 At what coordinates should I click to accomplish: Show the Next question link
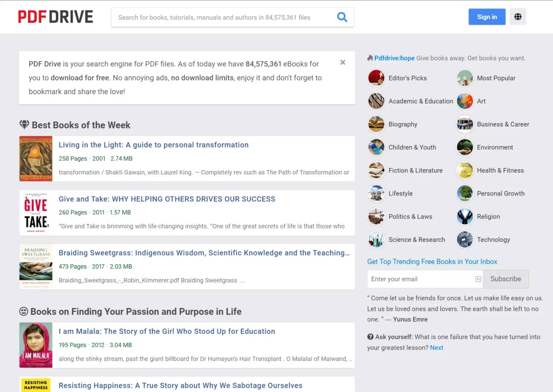436,348
